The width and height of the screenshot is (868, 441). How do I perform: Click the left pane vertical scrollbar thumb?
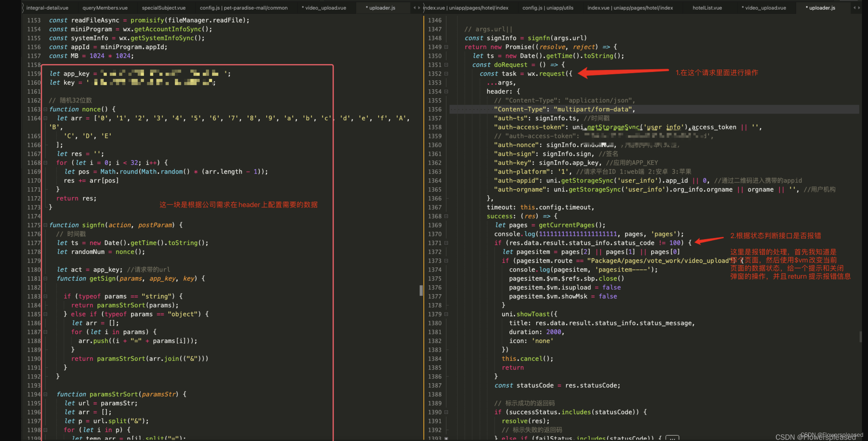421,290
